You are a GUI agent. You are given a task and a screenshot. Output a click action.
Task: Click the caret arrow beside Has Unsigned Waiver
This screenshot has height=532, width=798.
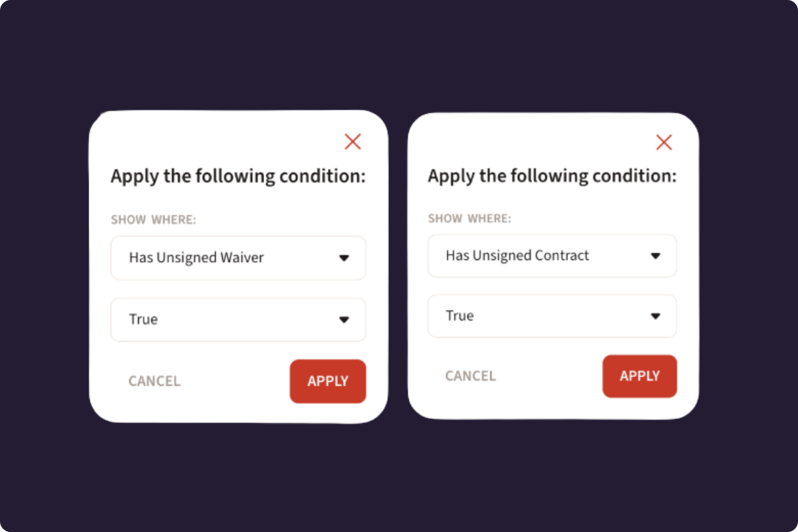344,258
